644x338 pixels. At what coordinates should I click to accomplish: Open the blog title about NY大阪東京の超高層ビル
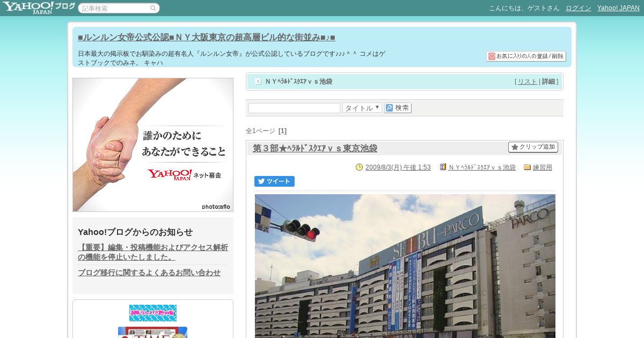pyautogui.click(x=207, y=38)
